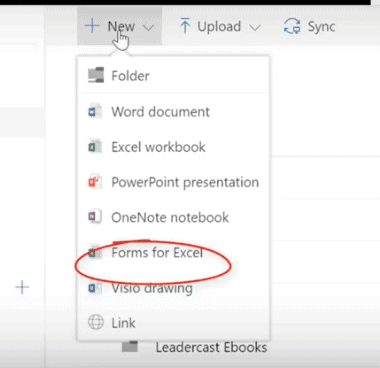The image size is (380, 368).
Task: Expand the Upload chevron
Action: [x=255, y=27]
